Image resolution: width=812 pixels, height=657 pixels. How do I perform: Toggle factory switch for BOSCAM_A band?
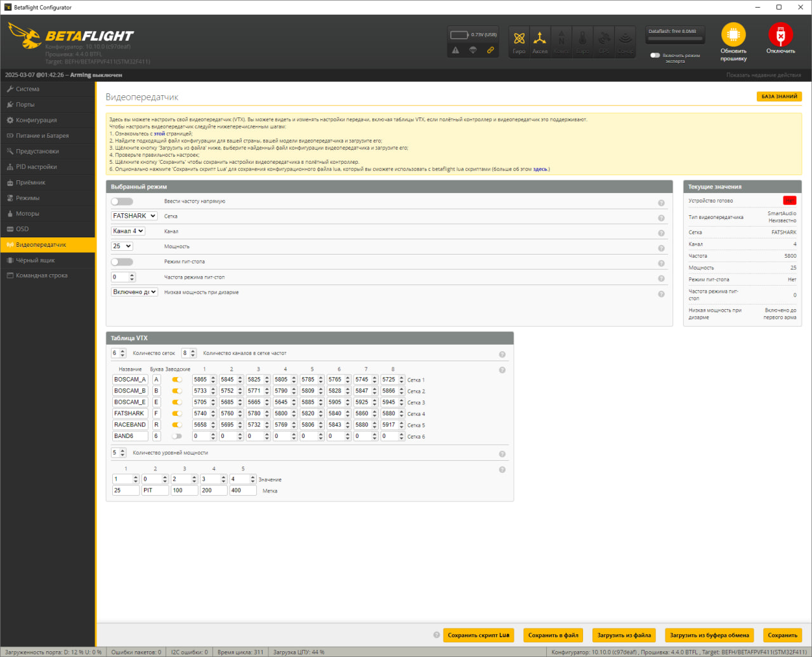(177, 380)
